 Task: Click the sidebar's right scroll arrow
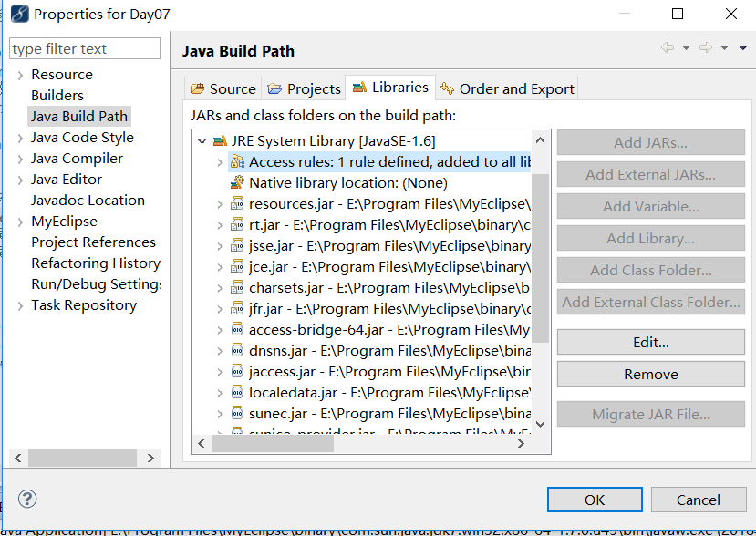coord(150,458)
